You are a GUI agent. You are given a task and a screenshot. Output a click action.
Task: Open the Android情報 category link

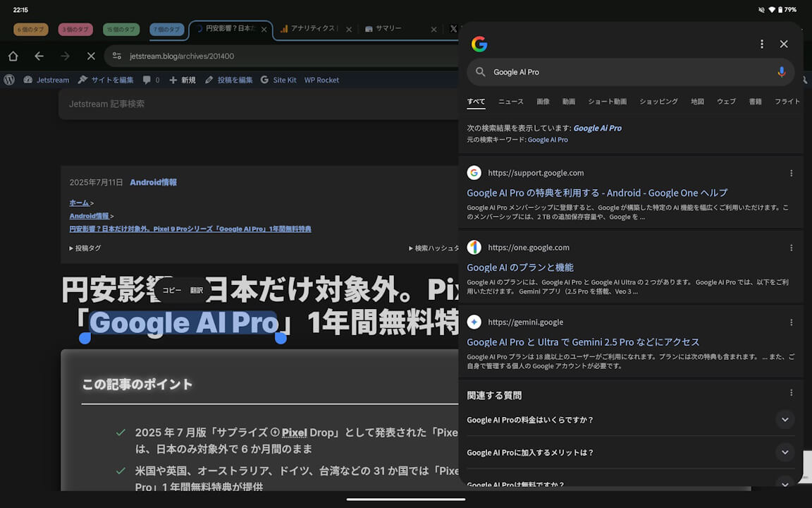153,183
